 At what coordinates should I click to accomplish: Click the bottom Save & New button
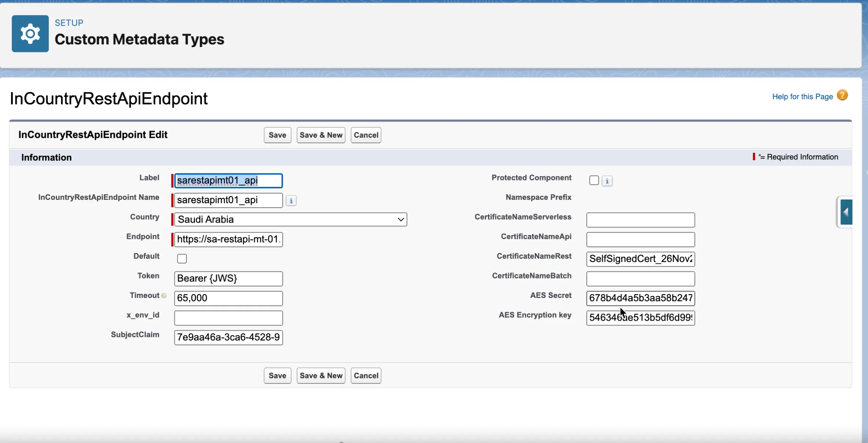321,375
